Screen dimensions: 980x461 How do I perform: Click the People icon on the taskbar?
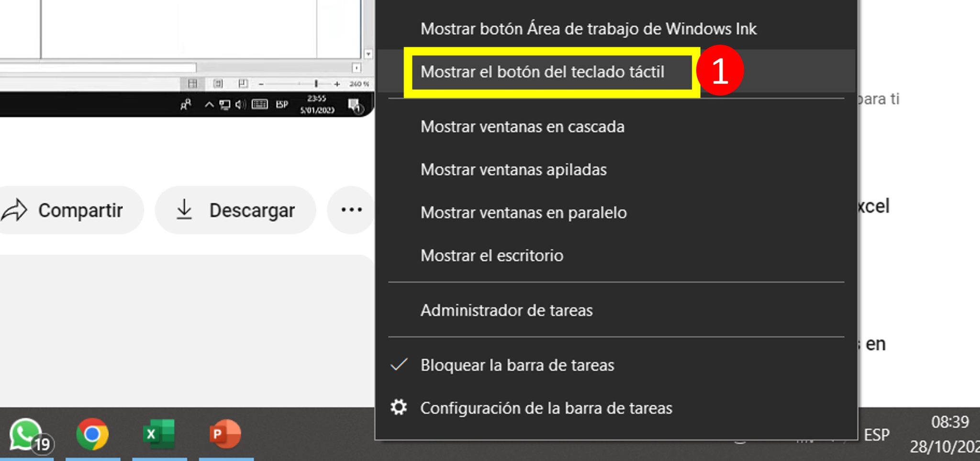[x=186, y=103]
